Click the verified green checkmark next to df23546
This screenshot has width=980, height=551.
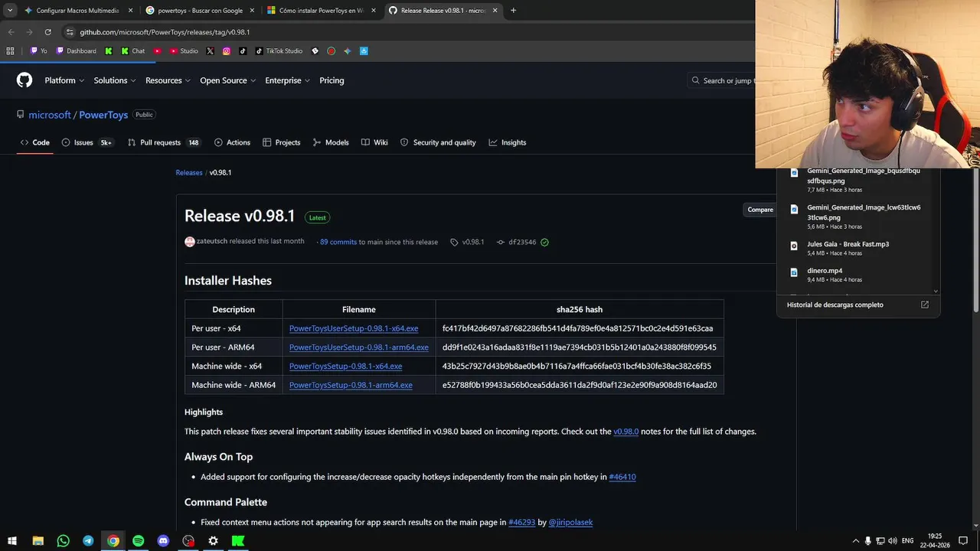[x=544, y=242]
